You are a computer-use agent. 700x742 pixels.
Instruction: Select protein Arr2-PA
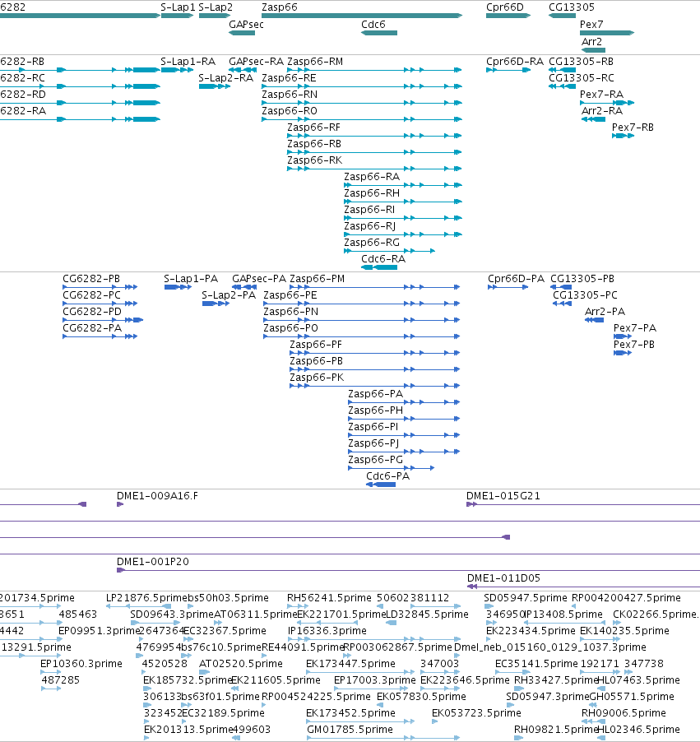[x=595, y=320]
